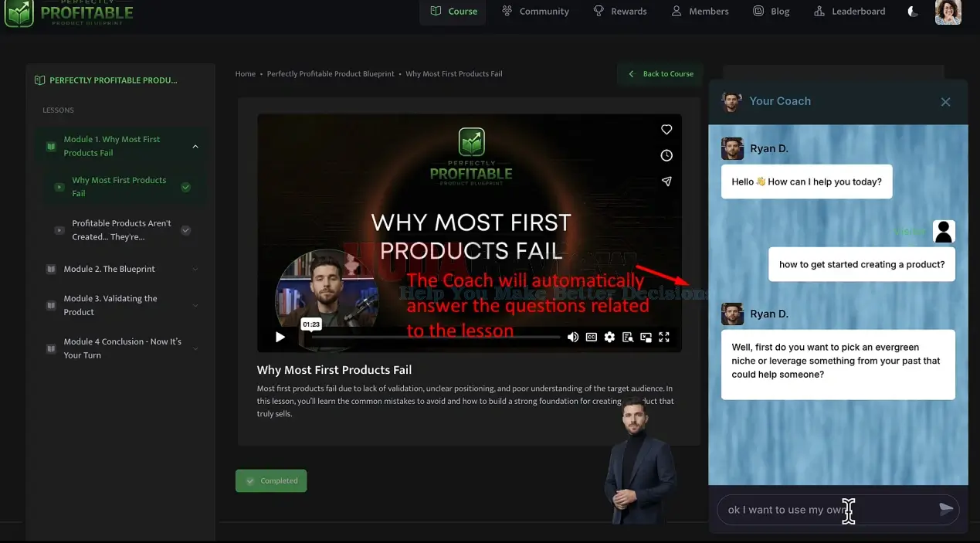Seek on the video progress bar
The image size is (980, 543).
(436, 338)
